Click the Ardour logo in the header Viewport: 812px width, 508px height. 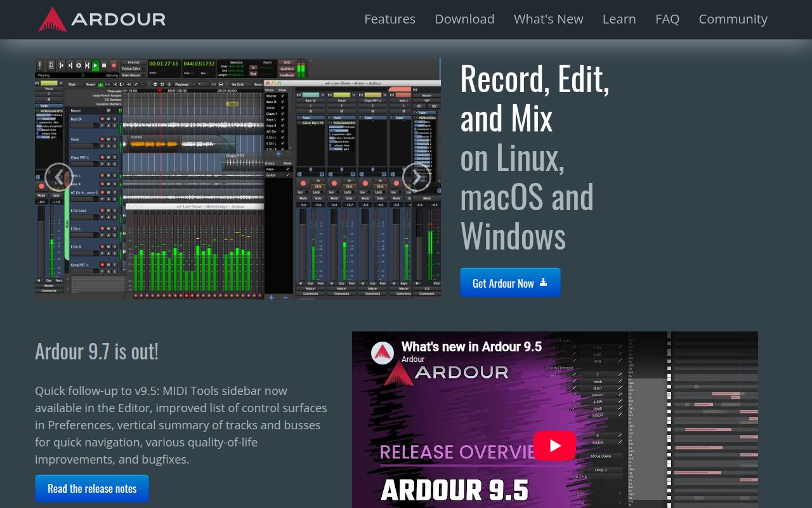click(102, 20)
